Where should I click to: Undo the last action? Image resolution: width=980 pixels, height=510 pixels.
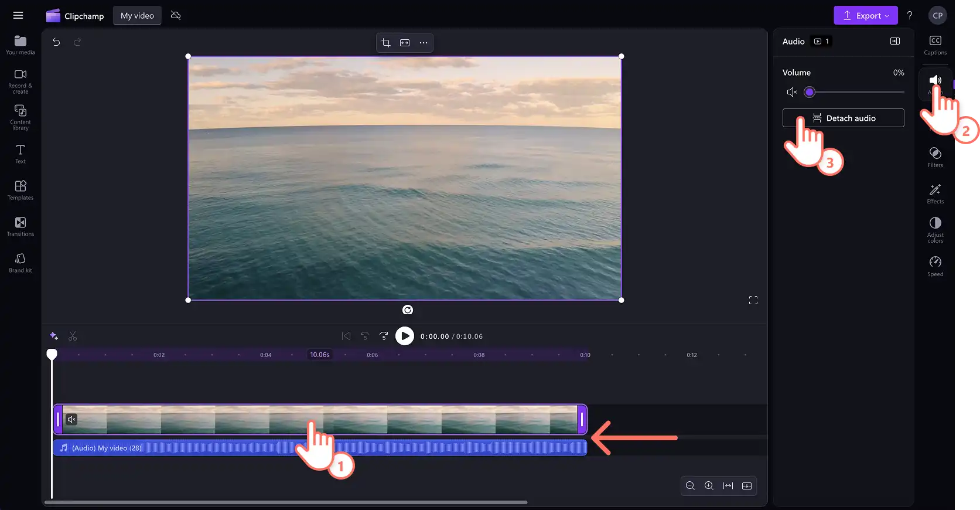[56, 42]
